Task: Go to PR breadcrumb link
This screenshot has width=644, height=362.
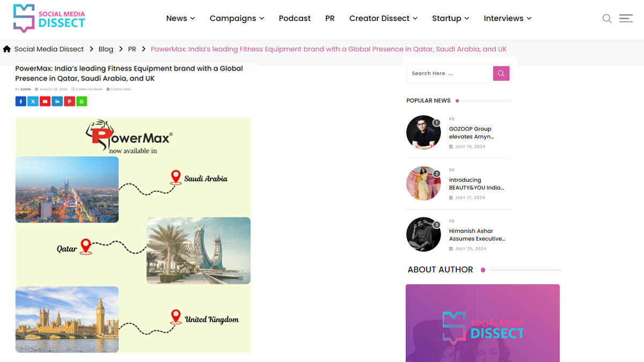Action: (132, 49)
